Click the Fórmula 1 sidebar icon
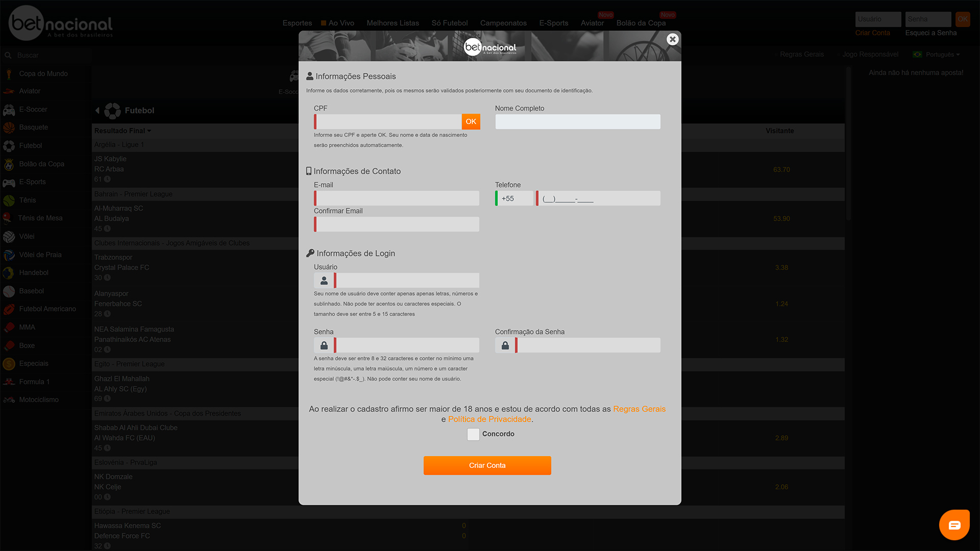980x551 pixels. click(9, 382)
